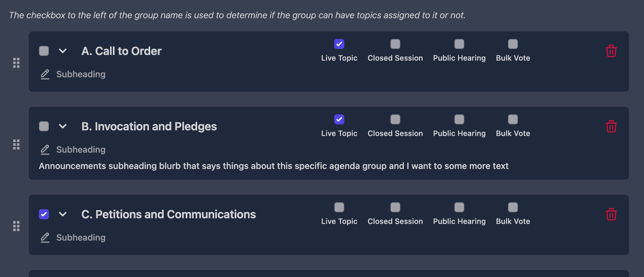The height and width of the screenshot is (277, 644).
Task: Enable Closed Session for Invocation and Pledges
Action: tap(395, 119)
